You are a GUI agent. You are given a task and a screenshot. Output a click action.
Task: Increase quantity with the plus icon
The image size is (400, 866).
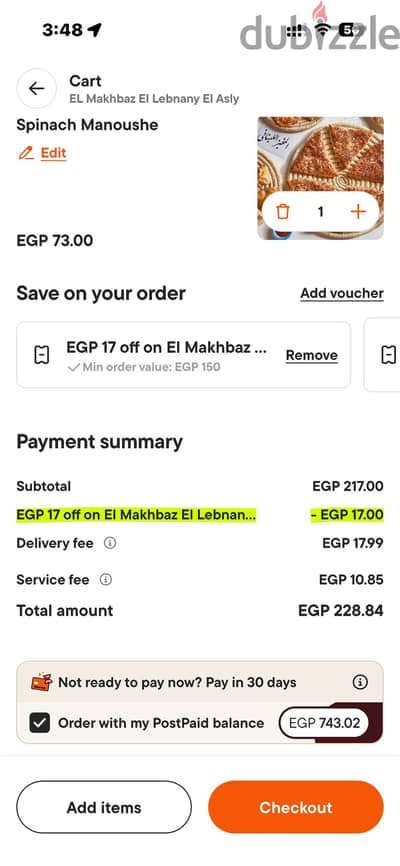[359, 212]
